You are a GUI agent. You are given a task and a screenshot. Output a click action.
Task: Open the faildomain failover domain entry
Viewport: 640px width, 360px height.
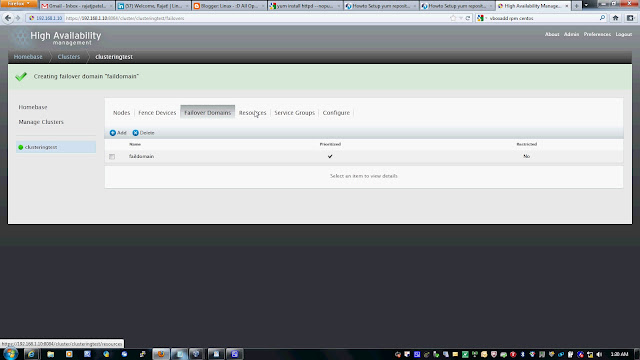(x=141, y=156)
